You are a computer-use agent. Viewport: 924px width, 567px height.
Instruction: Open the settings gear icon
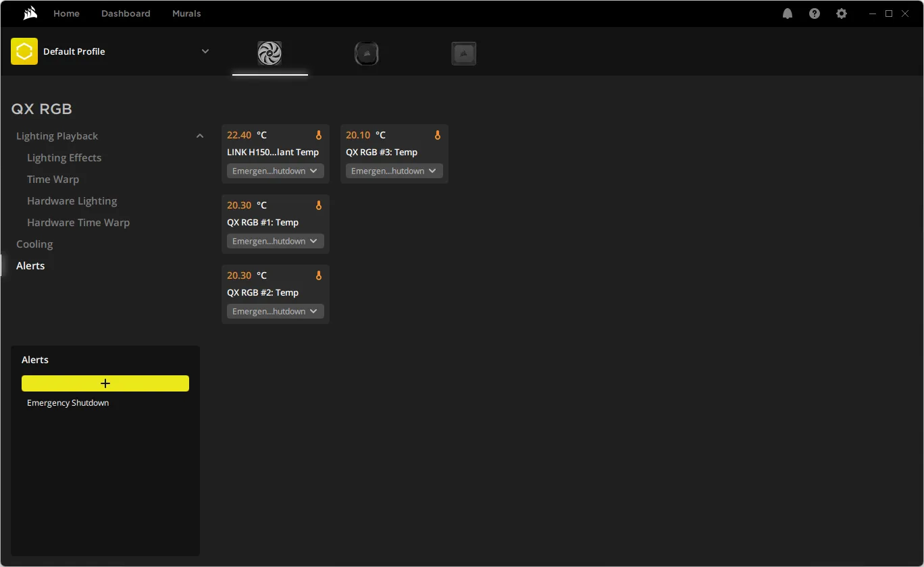(842, 13)
